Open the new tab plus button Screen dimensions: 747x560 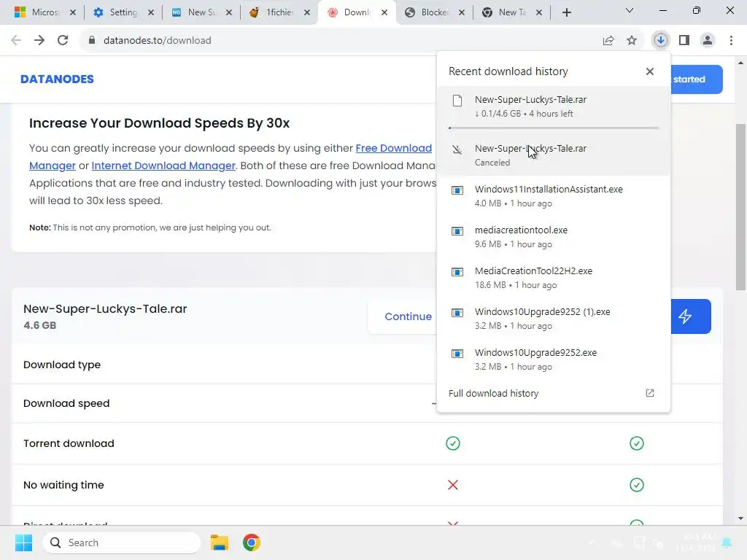(566, 12)
